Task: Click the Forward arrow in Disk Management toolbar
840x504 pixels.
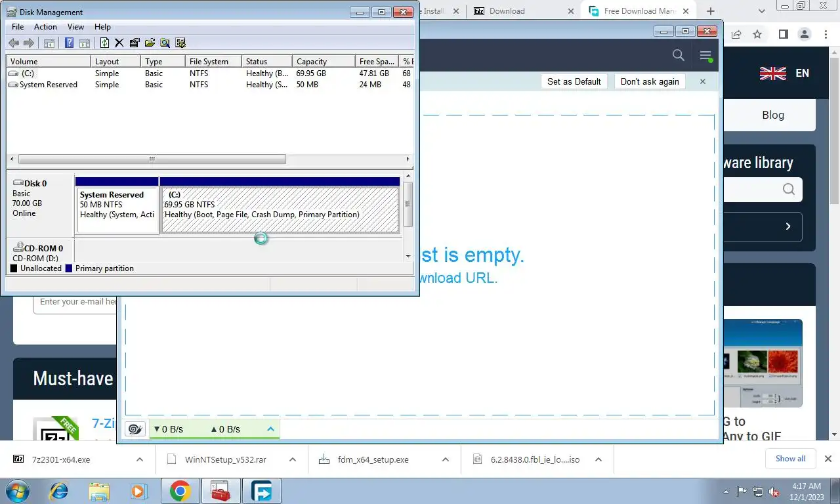Action: click(28, 43)
